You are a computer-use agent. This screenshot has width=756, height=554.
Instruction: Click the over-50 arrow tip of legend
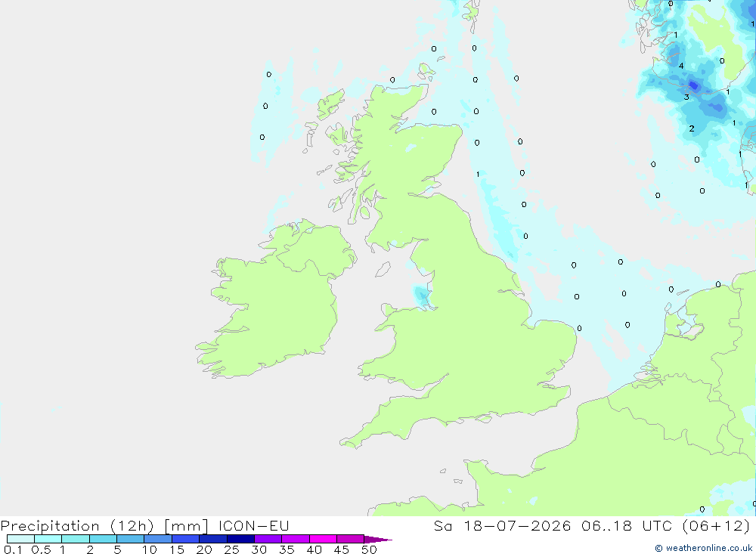click(x=378, y=540)
